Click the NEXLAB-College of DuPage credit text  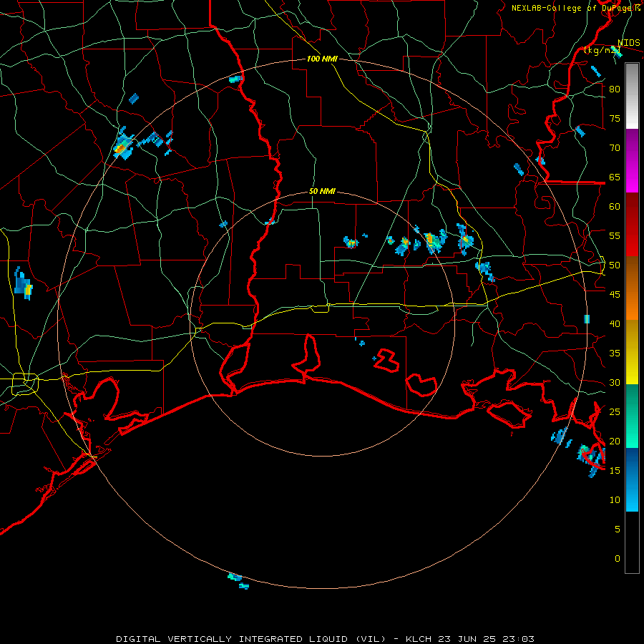[575, 8]
